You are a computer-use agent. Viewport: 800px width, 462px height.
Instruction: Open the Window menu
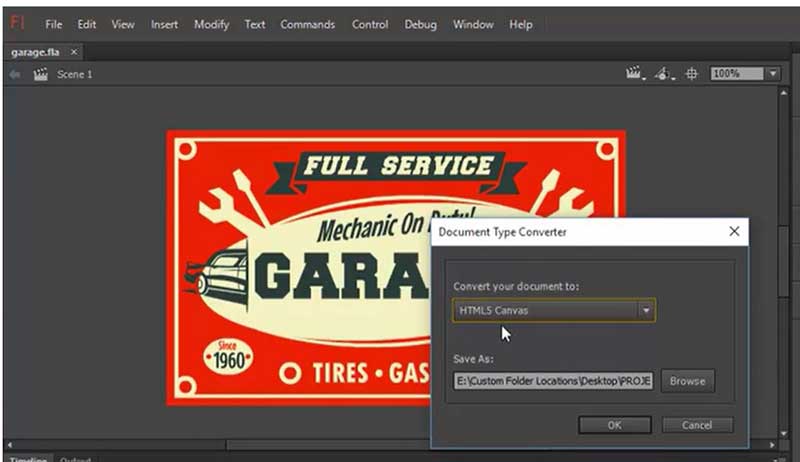click(473, 24)
